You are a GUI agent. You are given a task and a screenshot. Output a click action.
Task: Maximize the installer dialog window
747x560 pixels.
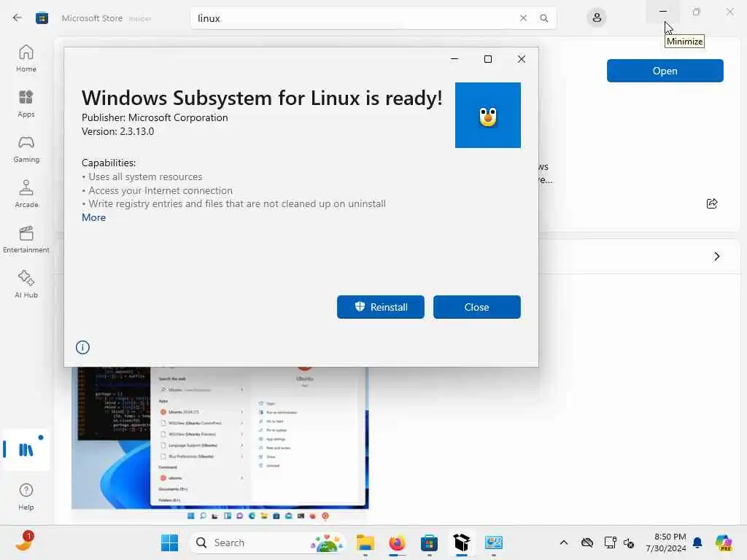click(488, 59)
